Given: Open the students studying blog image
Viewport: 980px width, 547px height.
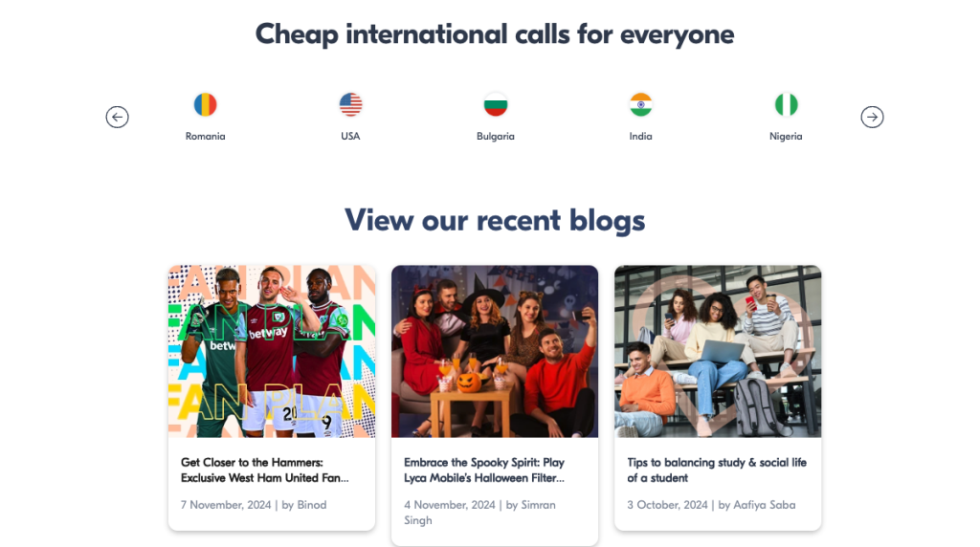Looking at the screenshot, I should [x=718, y=351].
